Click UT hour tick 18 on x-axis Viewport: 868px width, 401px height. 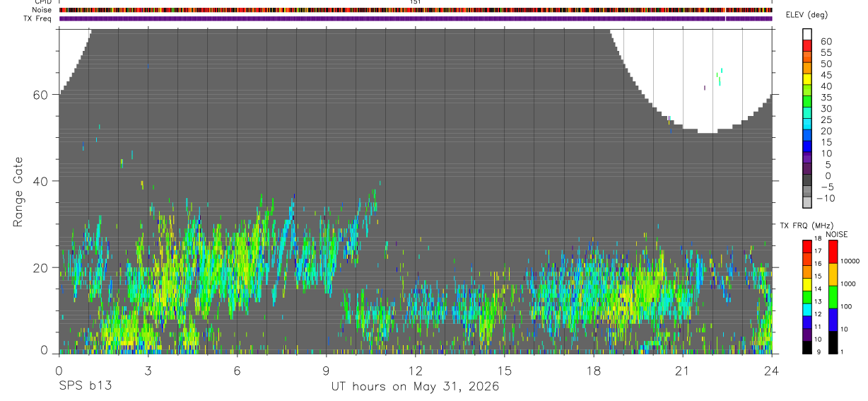(x=593, y=370)
